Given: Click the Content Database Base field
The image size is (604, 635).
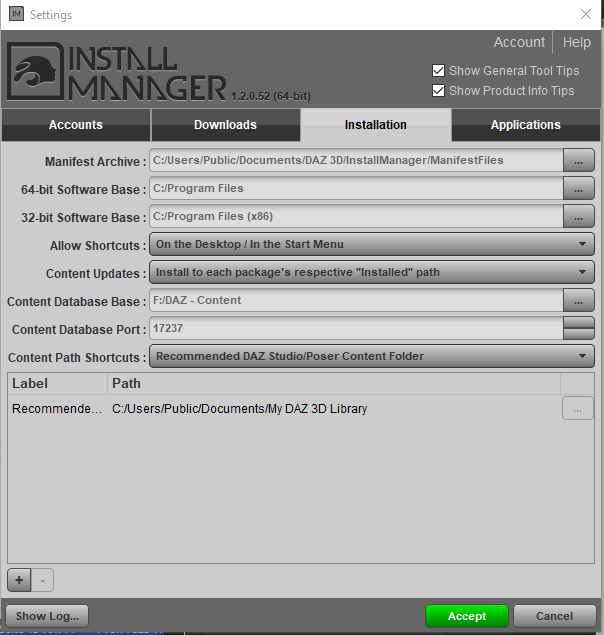Looking at the screenshot, I should (356, 300).
